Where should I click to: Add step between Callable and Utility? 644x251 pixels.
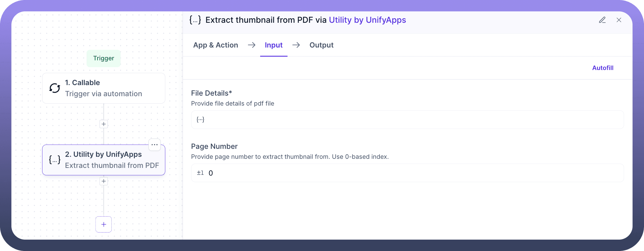[x=104, y=124]
